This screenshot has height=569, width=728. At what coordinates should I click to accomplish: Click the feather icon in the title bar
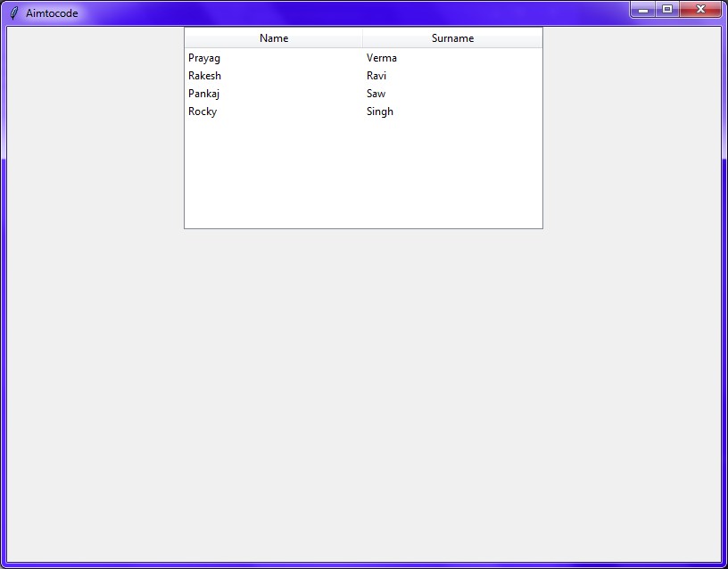pos(13,12)
